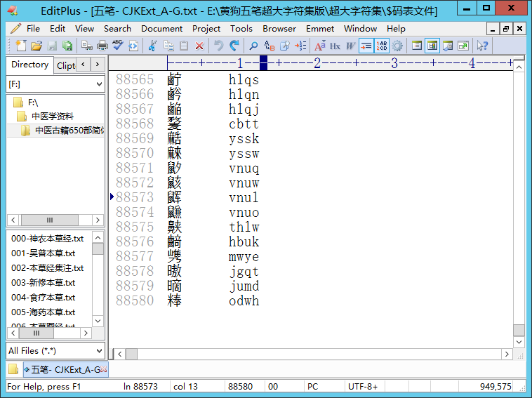Select the 中医学资料 folder in tree
This screenshot has height=398, width=532.
click(x=52, y=117)
